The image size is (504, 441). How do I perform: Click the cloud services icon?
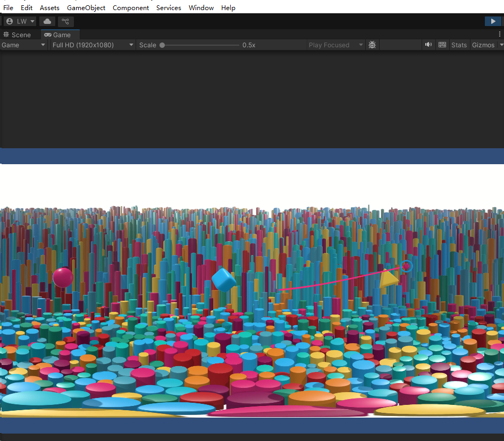tap(47, 22)
